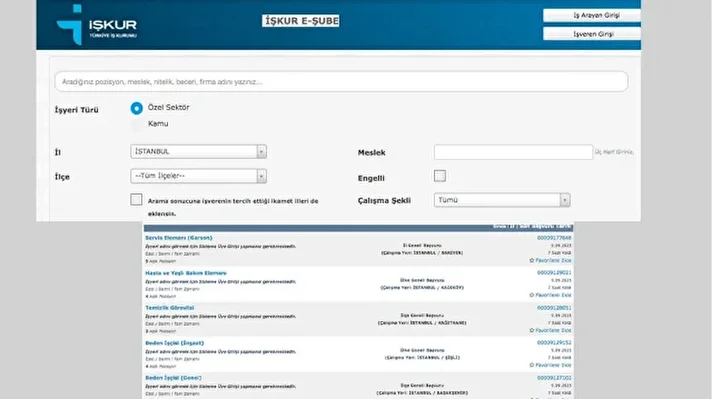Screen dimensions: 712x399
Task: Focus the position and company search field
Action: coord(341,82)
